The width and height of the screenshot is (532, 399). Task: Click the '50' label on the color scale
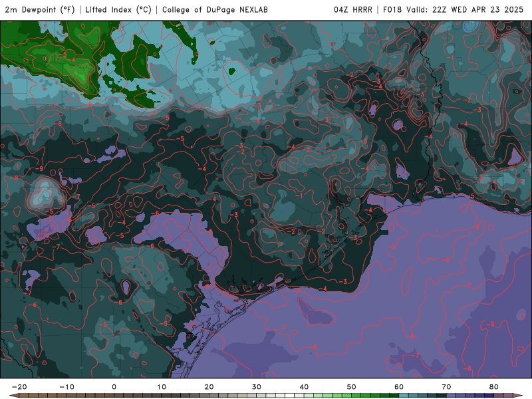352,387
